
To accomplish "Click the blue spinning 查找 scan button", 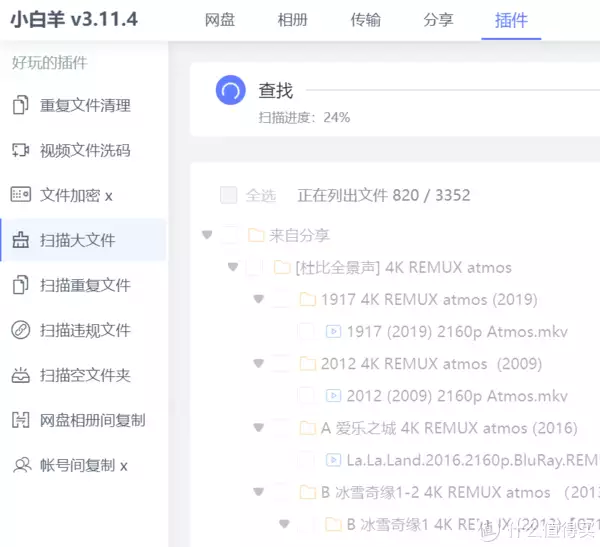I will [x=231, y=90].
